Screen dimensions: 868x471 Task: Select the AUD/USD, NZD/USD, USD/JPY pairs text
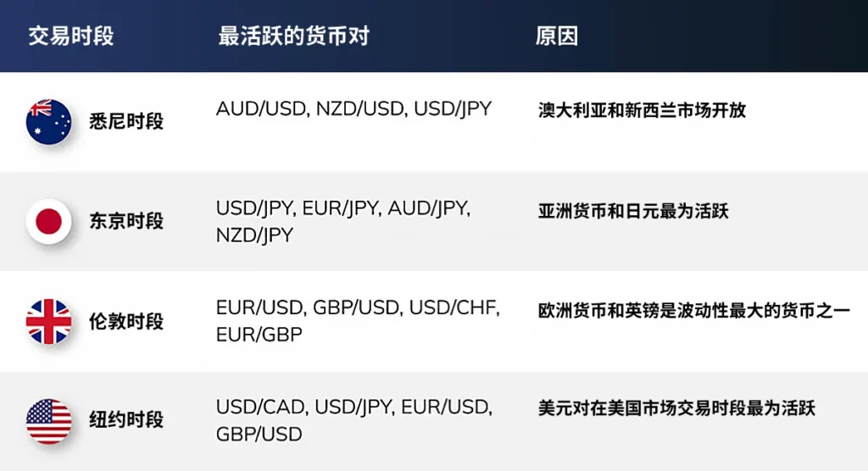pyautogui.click(x=353, y=109)
